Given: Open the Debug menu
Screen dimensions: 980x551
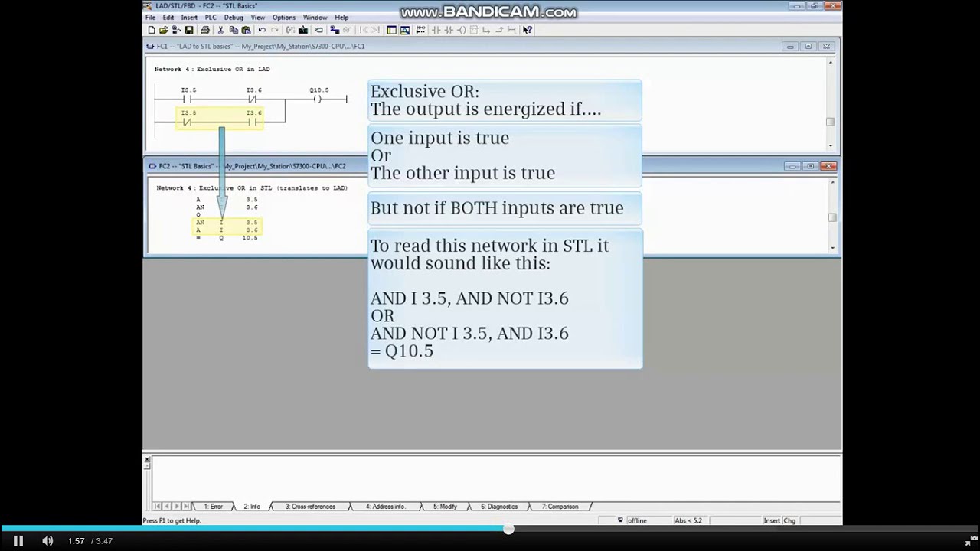Looking at the screenshot, I should (234, 18).
